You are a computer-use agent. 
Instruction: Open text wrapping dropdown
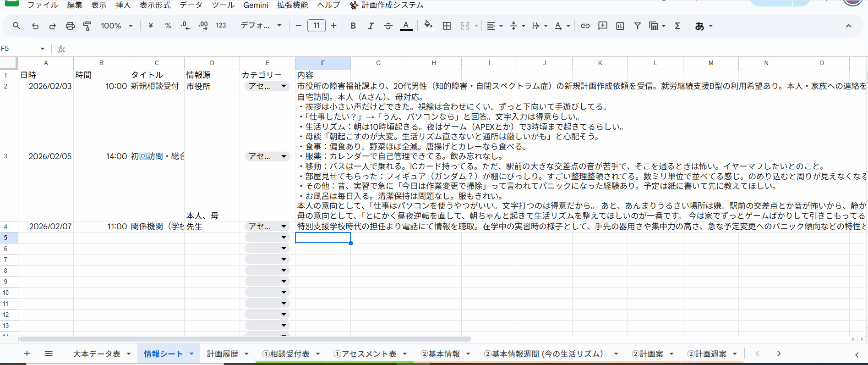(x=540, y=26)
